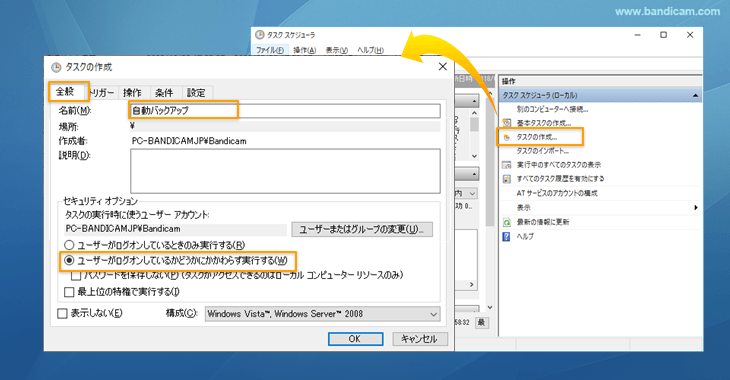Viewport: 730px width, 380px height.
Task: Click タスクのインポート action
Action: coord(542,151)
